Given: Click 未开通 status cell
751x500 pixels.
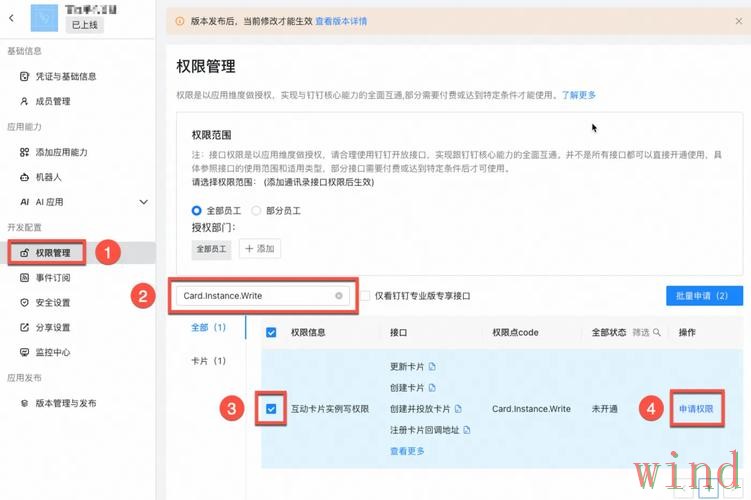Looking at the screenshot, I should 604,409.
